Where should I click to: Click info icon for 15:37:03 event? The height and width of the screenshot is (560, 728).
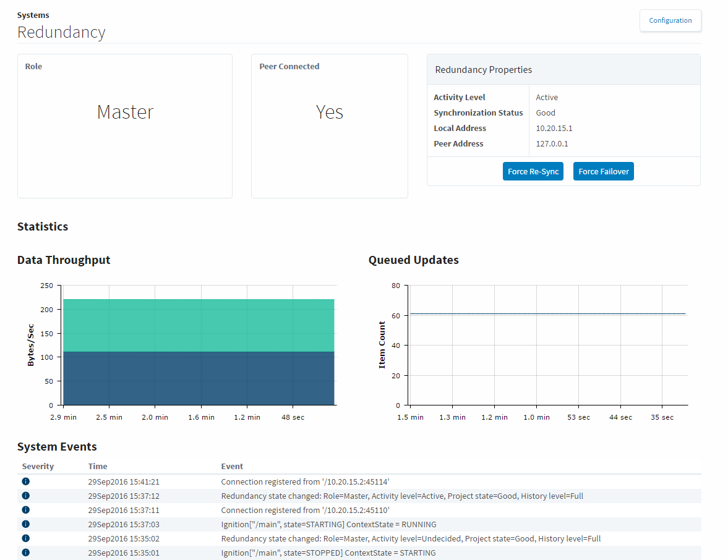click(x=26, y=524)
